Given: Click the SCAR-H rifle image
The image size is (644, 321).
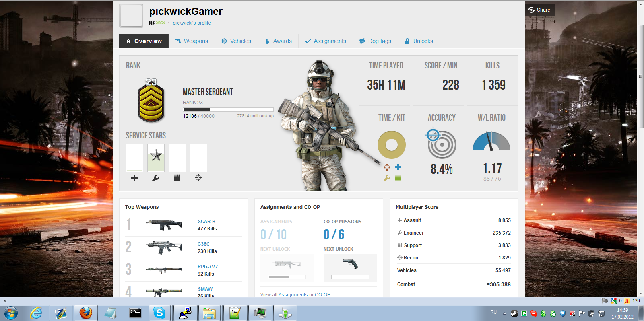Looking at the screenshot, I should [164, 224].
